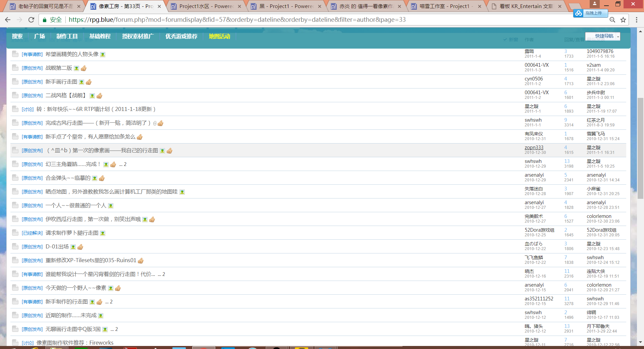
Task: Switch to the 喵雪工作室 - Project1 tab
Action: [446, 6]
